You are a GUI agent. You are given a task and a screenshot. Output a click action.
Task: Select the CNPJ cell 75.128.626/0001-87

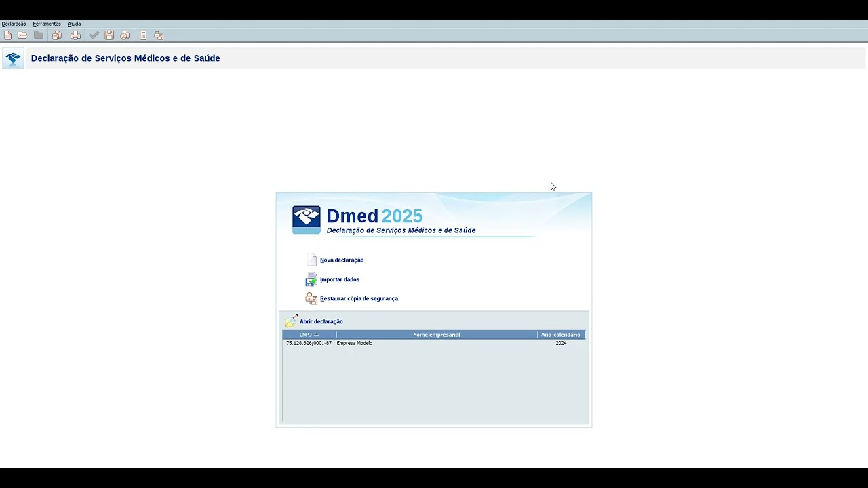click(x=309, y=343)
